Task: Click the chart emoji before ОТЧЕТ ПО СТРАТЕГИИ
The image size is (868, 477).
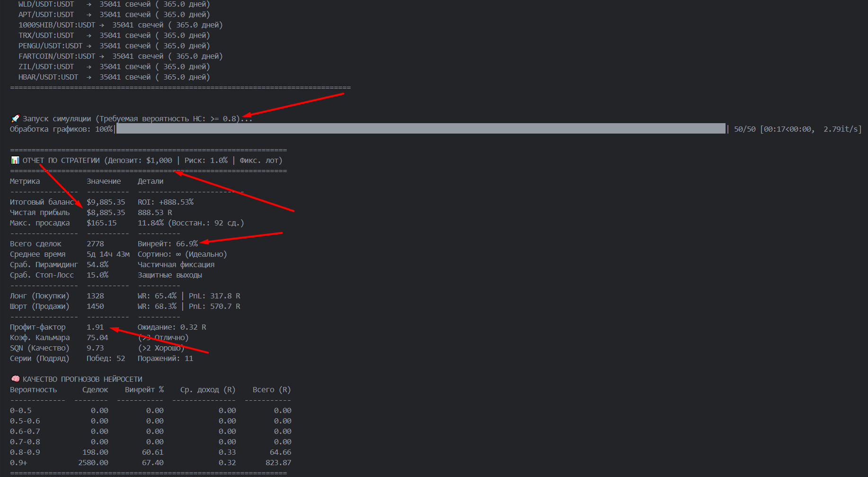Action: pos(15,160)
